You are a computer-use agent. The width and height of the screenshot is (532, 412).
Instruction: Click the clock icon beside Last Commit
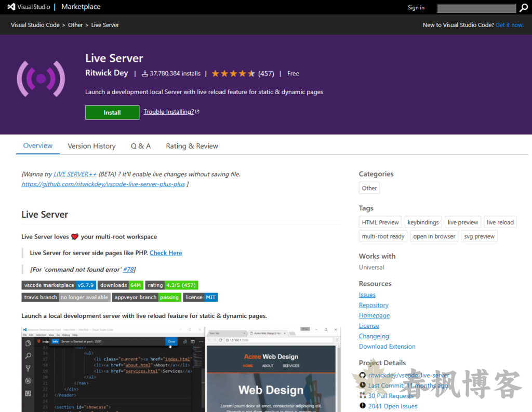pyautogui.click(x=363, y=385)
